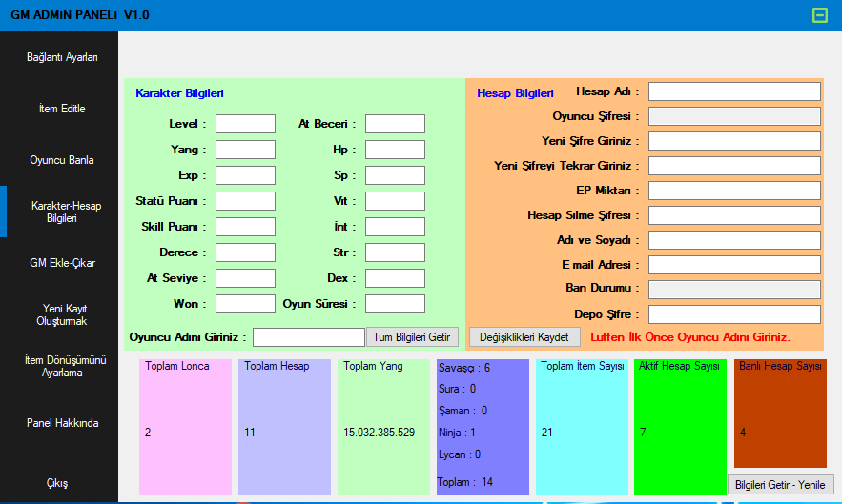Click the Toplam Yang value 15.032.385.529
This screenshot has width=842, height=504.
380,433
